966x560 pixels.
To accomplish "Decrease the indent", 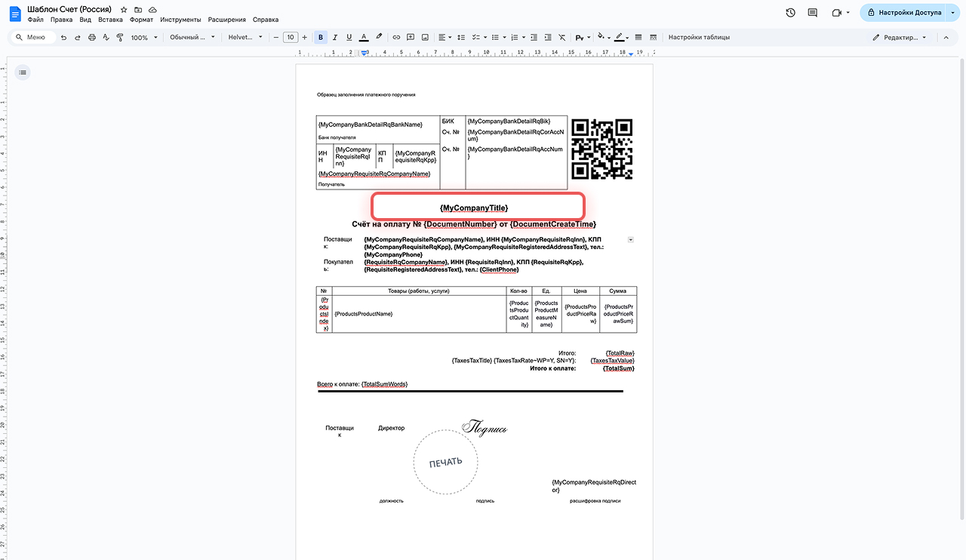I will [534, 37].
